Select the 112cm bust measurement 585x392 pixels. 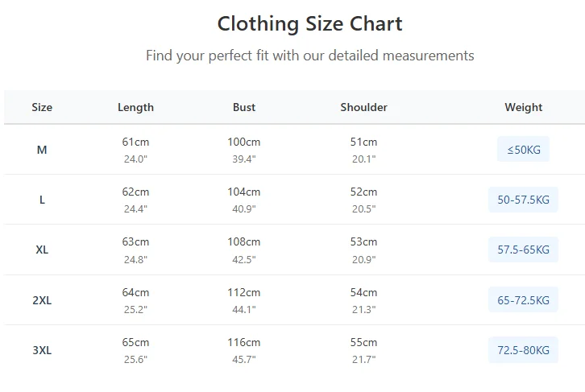243,293
